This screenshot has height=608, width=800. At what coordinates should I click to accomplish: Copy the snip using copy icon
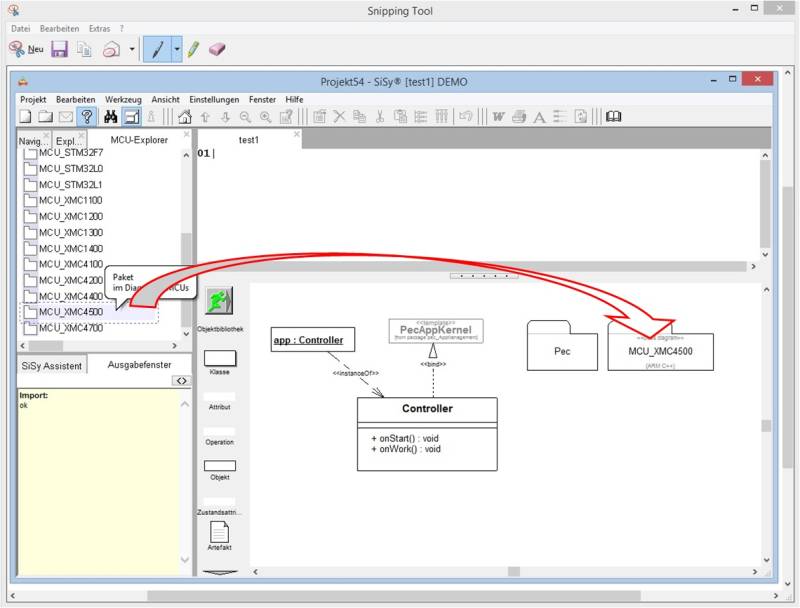click(84, 49)
